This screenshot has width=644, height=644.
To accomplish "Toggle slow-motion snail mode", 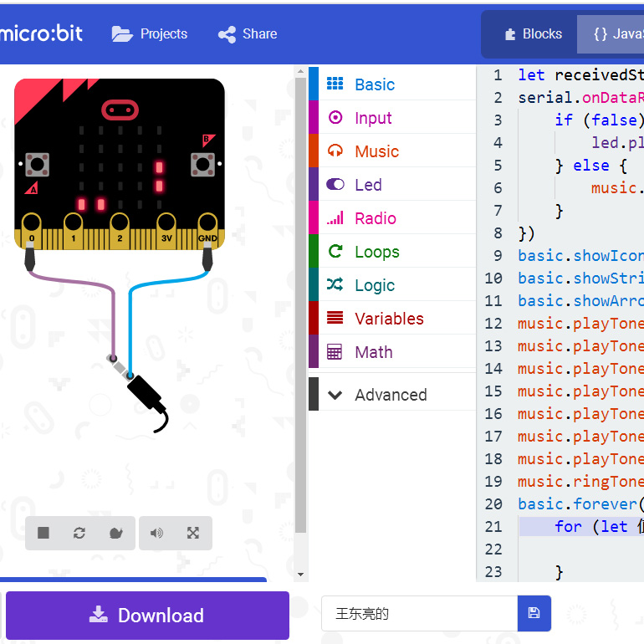I will 115,533.
